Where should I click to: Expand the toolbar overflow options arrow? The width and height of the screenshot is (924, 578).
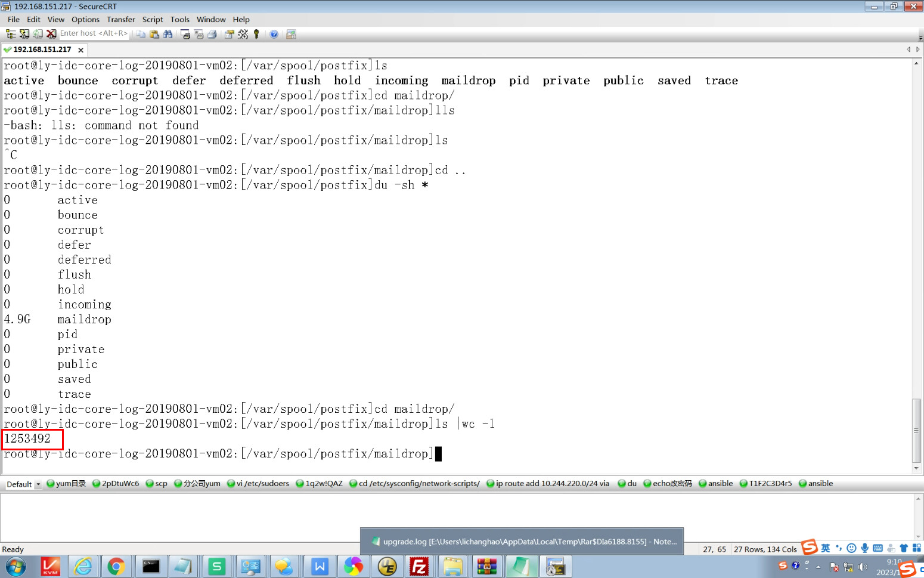click(920, 37)
